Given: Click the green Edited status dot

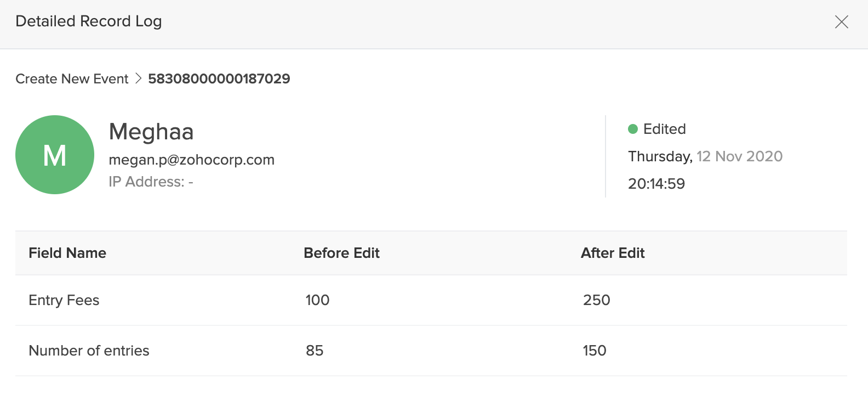Looking at the screenshot, I should point(633,129).
